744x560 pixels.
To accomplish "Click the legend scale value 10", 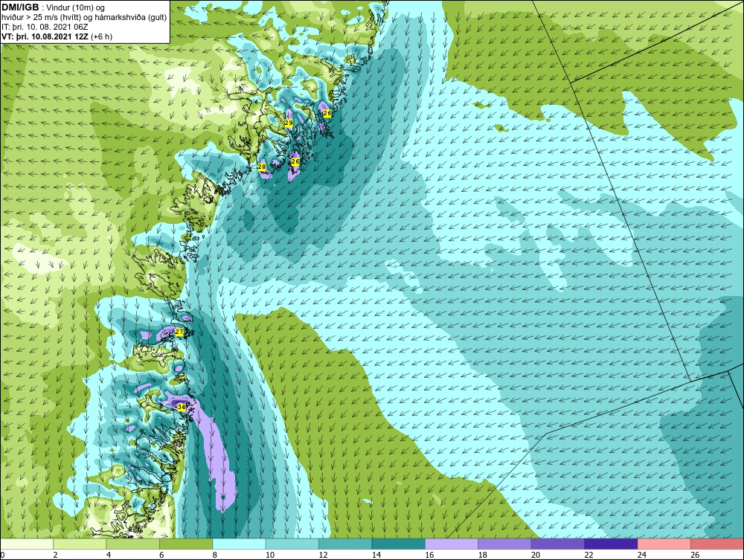I will pyautogui.click(x=270, y=555).
